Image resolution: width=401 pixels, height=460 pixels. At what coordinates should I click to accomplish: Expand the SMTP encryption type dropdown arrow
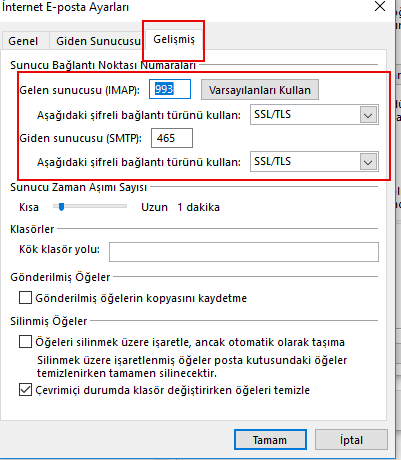pos(368,162)
